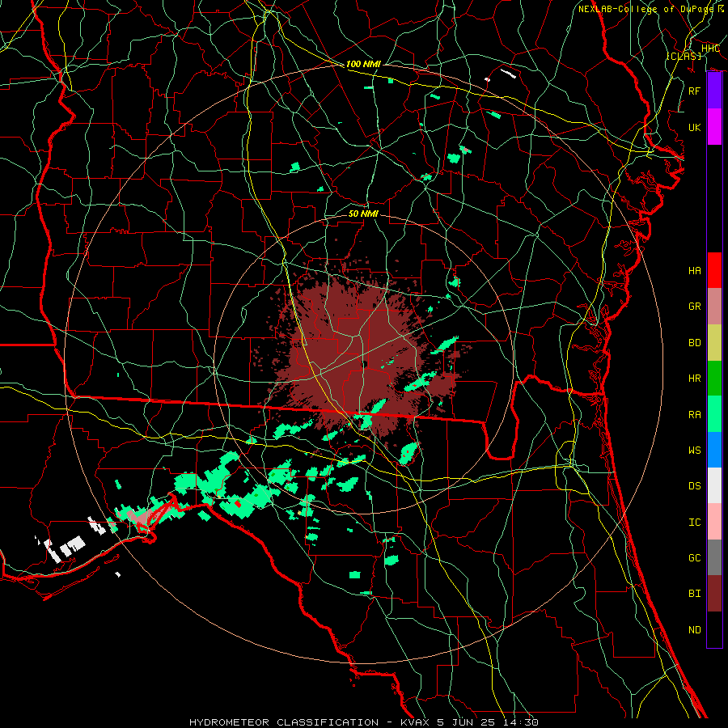Click the HA red legend swatch

coord(714,270)
